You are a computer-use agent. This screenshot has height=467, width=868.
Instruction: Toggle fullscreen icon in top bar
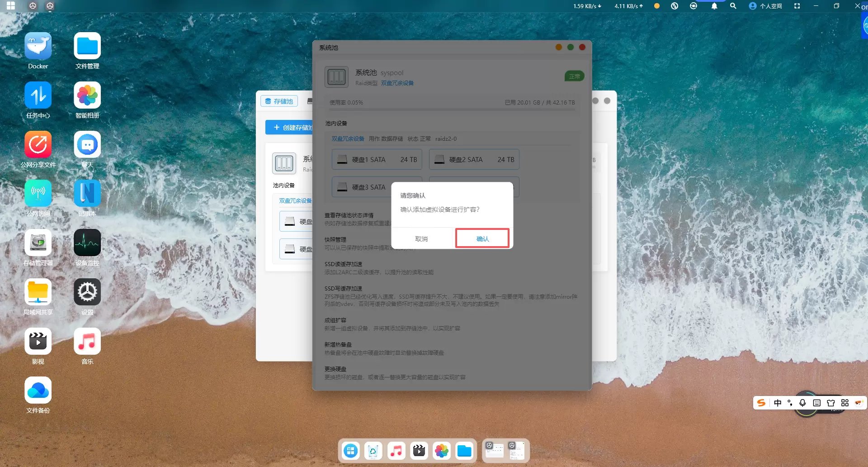(797, 6)
